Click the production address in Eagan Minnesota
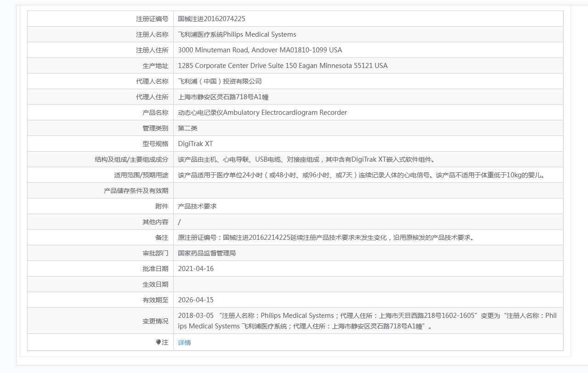Image resolution: width=588 pixels, height=373 pixels. (x=283, y=66)
